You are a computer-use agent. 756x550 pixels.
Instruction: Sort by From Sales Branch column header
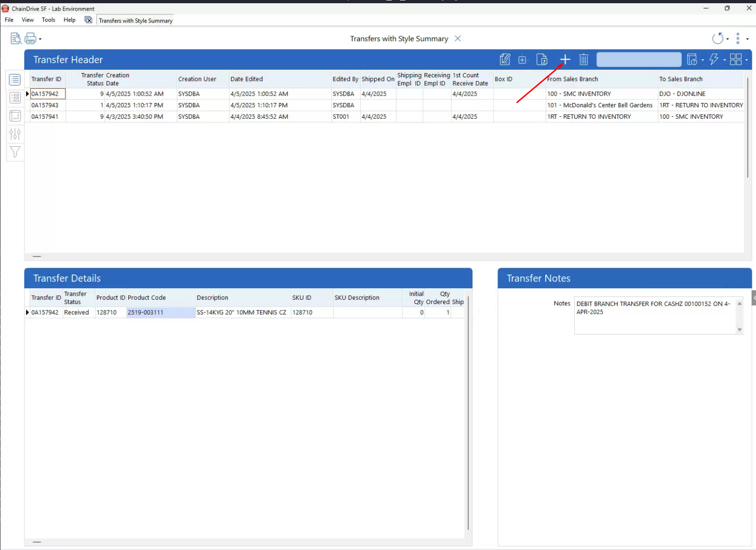point(602,79)
